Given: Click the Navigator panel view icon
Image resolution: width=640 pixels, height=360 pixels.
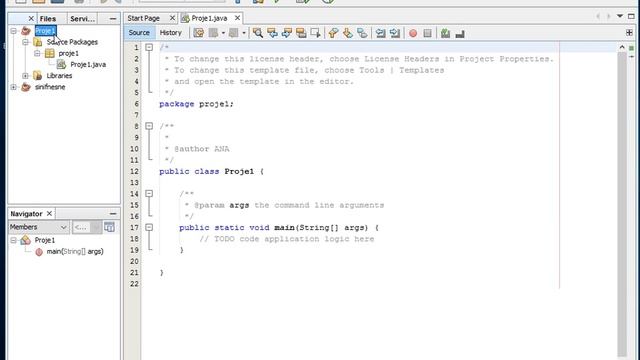Looking at the screenshot, I should 109,227.
